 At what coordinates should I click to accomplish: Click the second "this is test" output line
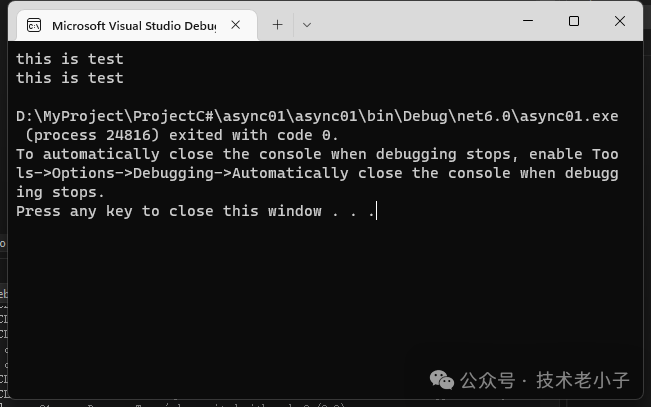[x=69, y=78]
